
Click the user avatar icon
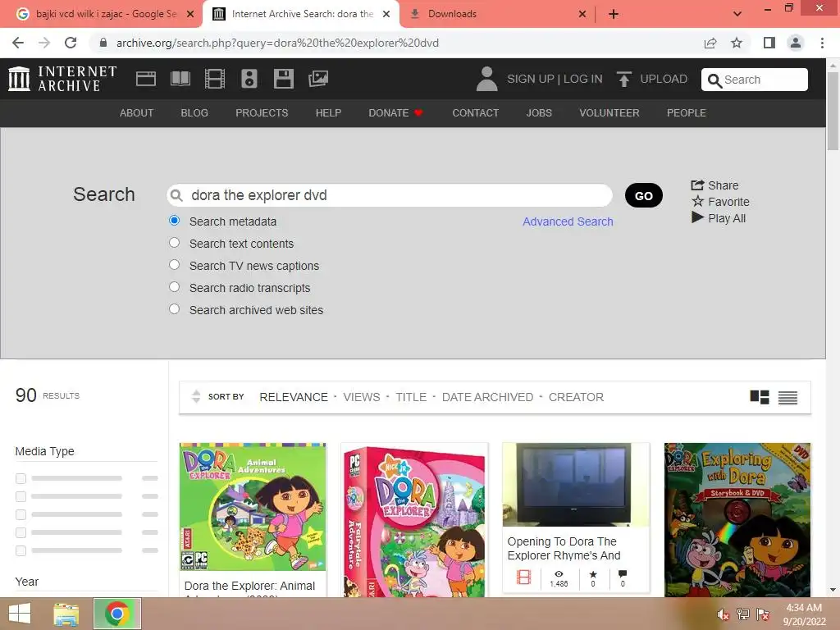coord(486,79)
